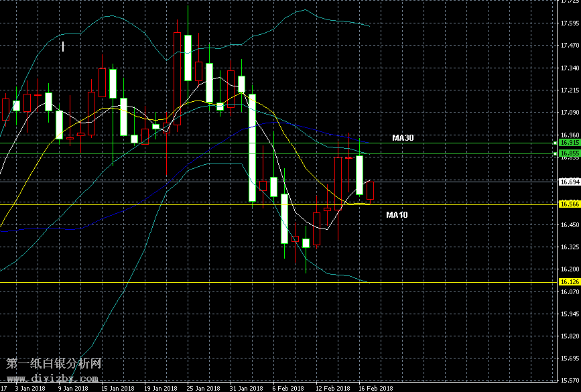Image resolution: width=581 pixels, height=392 pixels.
Task: Click the 6 Feb 2018 date label
Action: [288, 388]
